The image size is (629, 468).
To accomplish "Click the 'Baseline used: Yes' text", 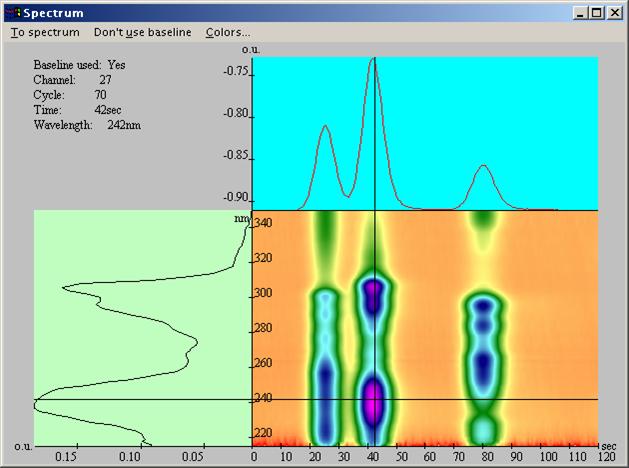I will (x=79, y=65).
